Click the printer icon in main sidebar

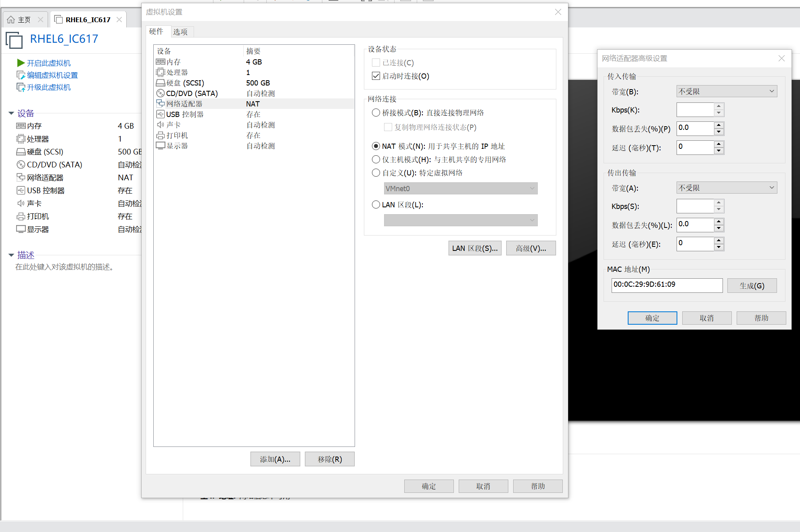click(x=21, y=216)
